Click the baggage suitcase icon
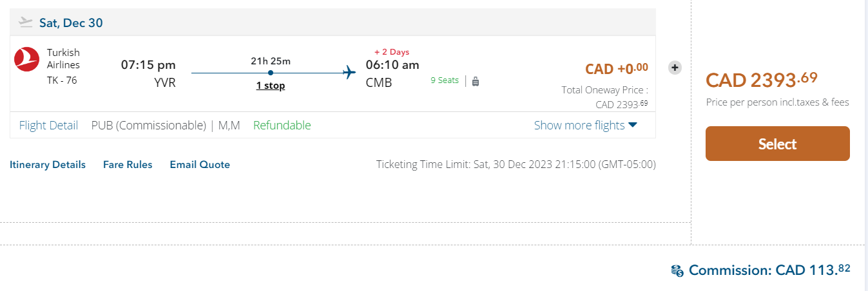This screenshot has width=868, height=291. coord(476,81)
